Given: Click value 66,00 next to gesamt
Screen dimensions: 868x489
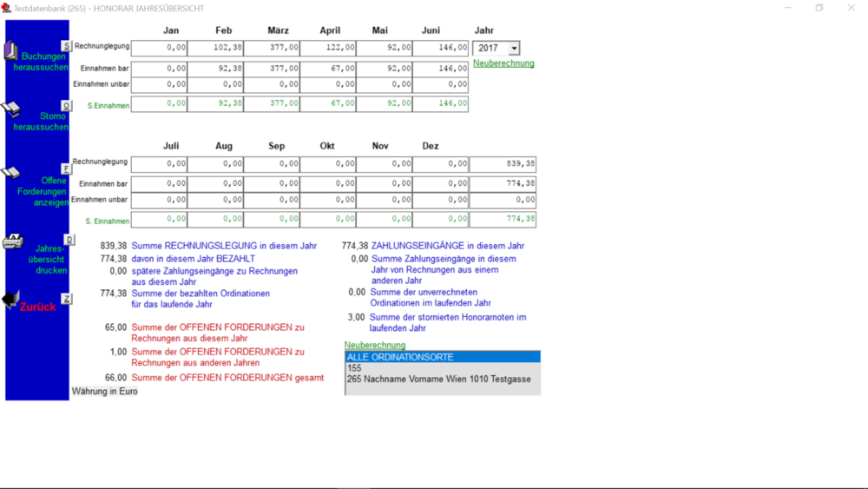Looking at the screenshot, I should pos(115,378).
